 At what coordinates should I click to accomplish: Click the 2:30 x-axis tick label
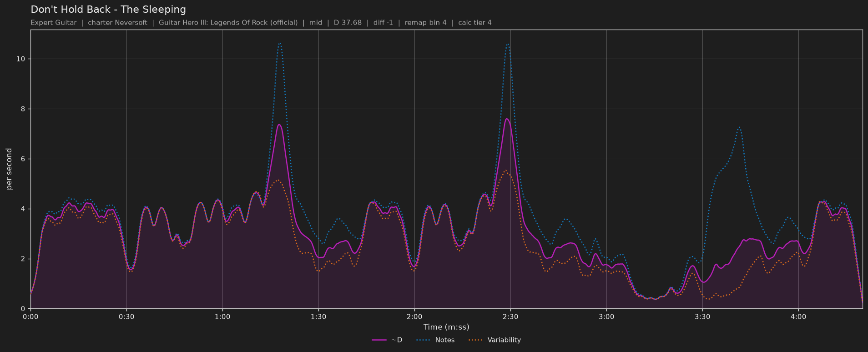click(x=510, y=317)
